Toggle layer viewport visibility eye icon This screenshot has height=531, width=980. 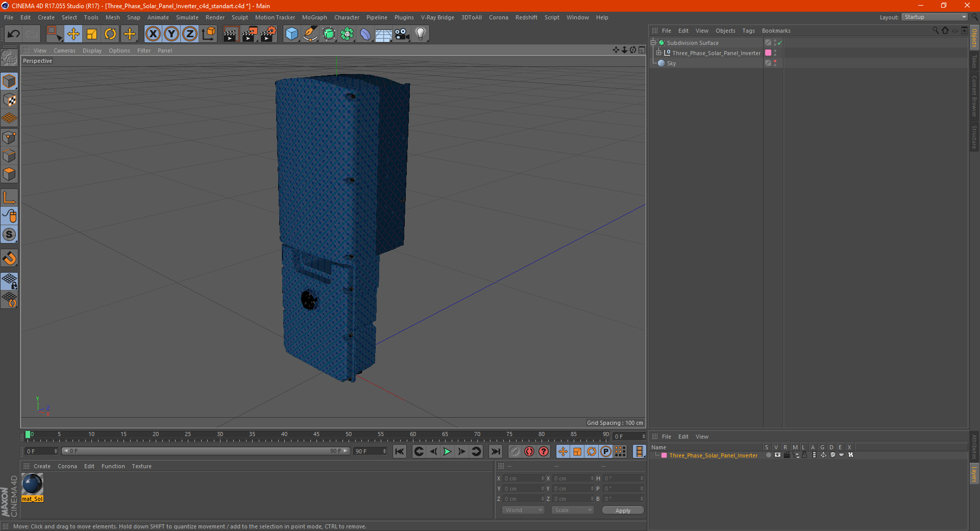(777, 455)
